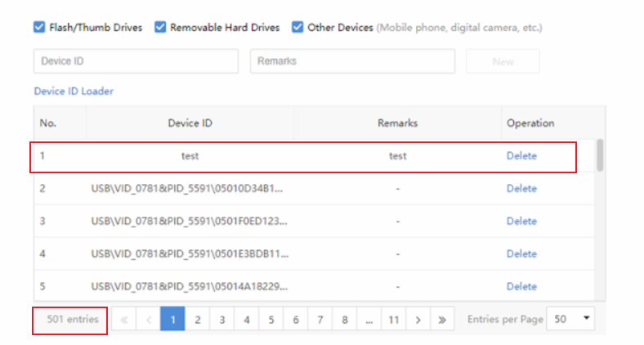Delete device entry number 3
The width and height of the screenshot is (644, 345).
pos(521,222)
